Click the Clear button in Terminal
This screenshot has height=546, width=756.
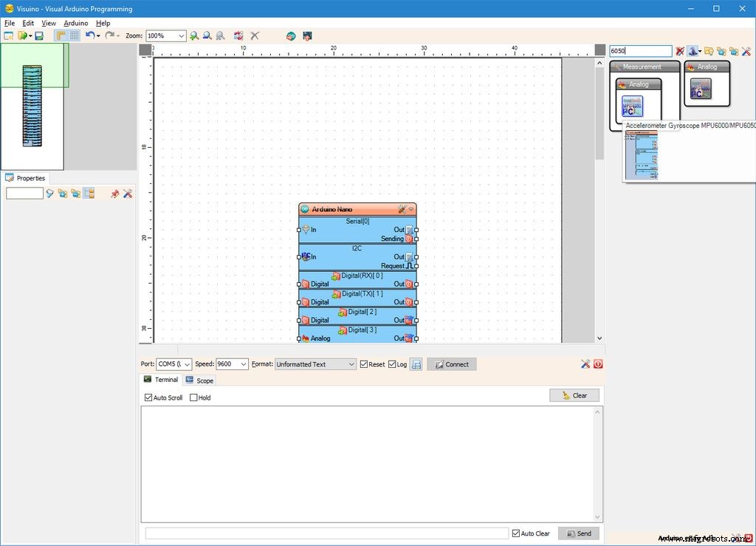[574, 395]
